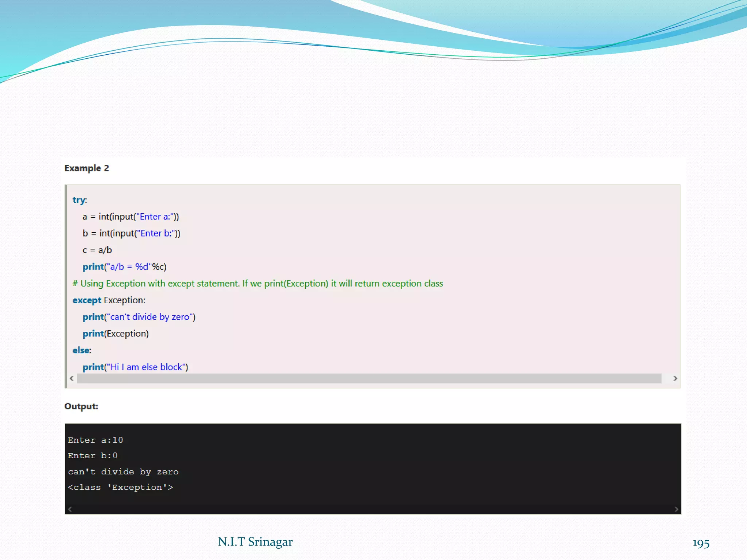Click the 'except Exception:' line

109,300
